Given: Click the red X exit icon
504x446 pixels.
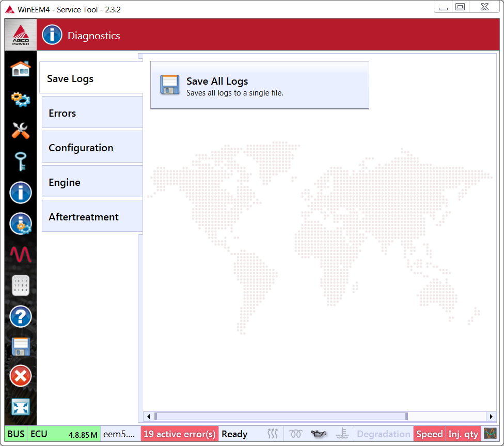Looking at the screenshot, I should pyautogui.click(x=21, y=376).
